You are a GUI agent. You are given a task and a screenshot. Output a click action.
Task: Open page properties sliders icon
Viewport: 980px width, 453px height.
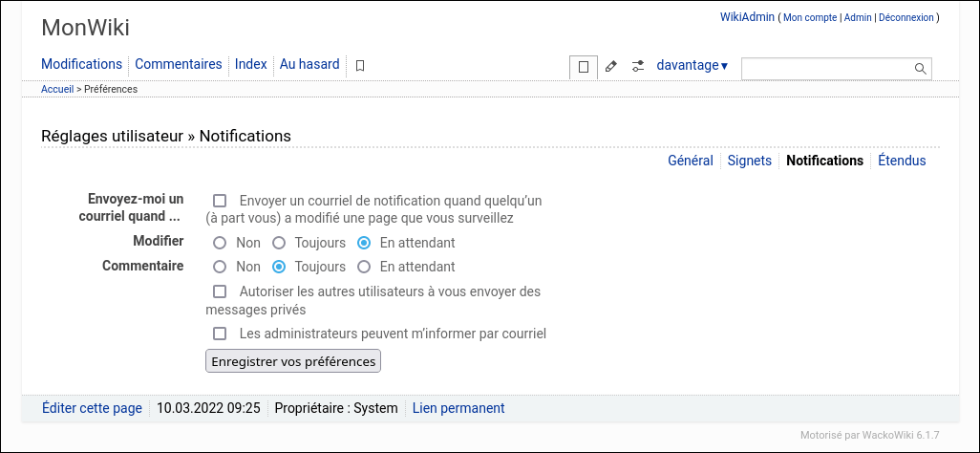(x=638, y=67)
